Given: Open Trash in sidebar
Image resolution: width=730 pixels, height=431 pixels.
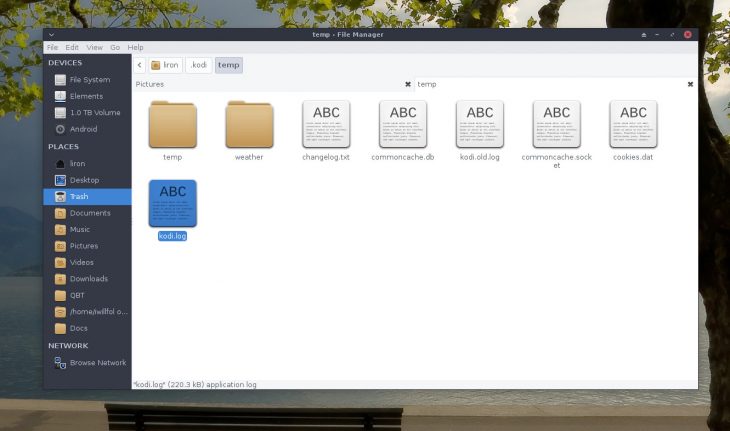Looking at the screenshot, I should (x=88, y=196).
